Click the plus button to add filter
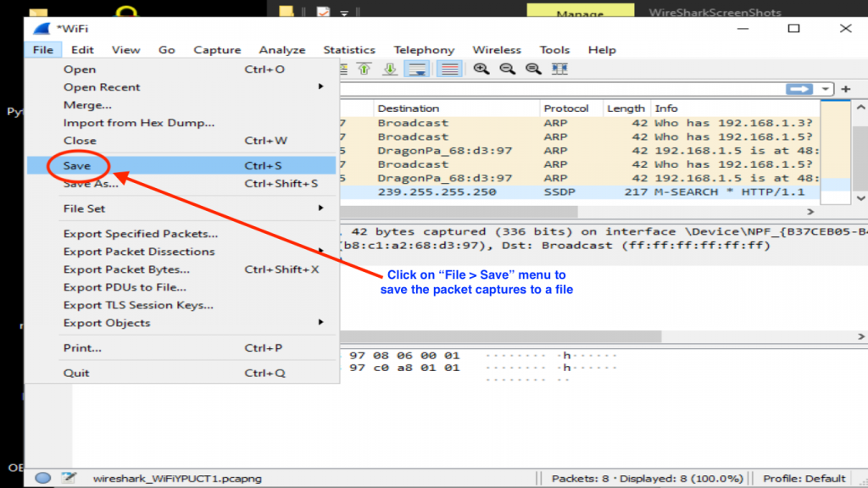This screenshot has width=868, height=488. (846, 89)
